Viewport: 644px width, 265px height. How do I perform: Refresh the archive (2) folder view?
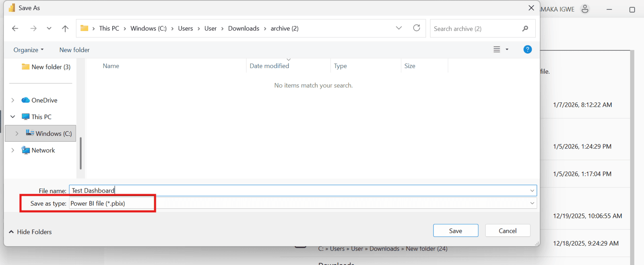click(x=417, y=28)
